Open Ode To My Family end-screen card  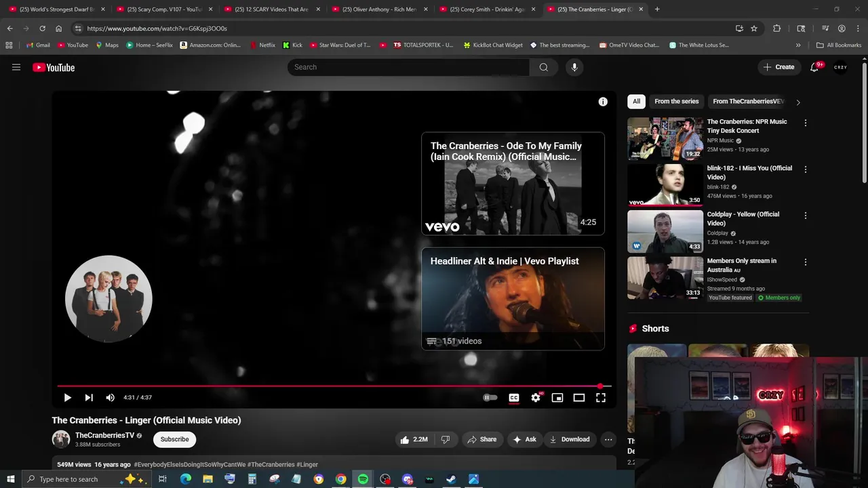click(513, 184)
